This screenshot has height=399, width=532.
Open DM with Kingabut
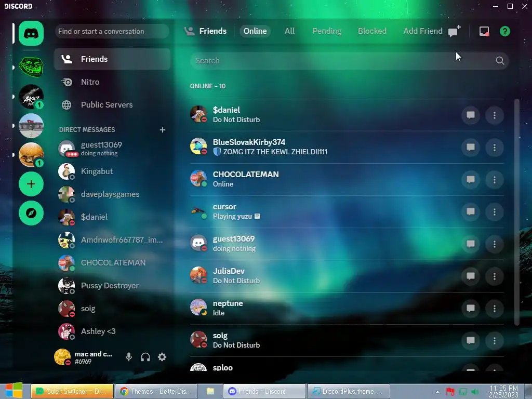point(112,171)
